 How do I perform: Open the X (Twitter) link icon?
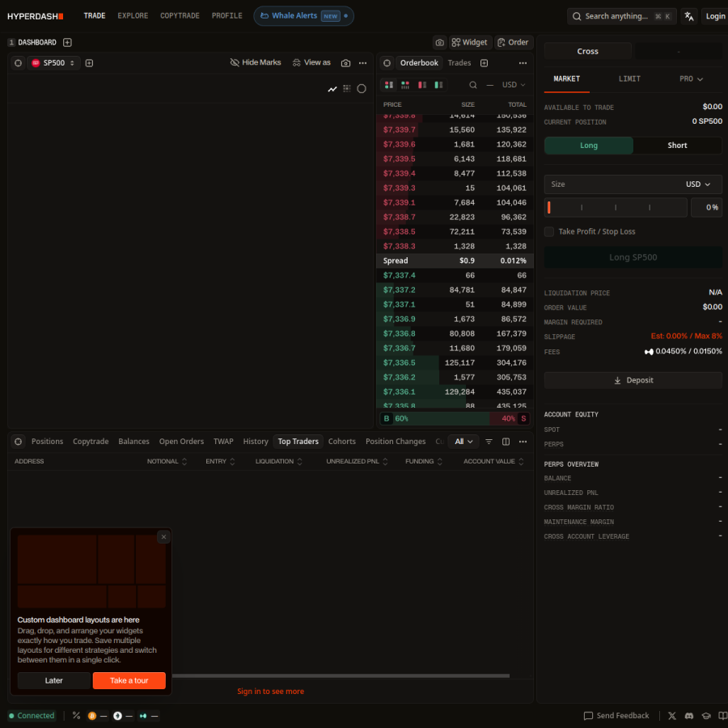(x=671, y=716)
